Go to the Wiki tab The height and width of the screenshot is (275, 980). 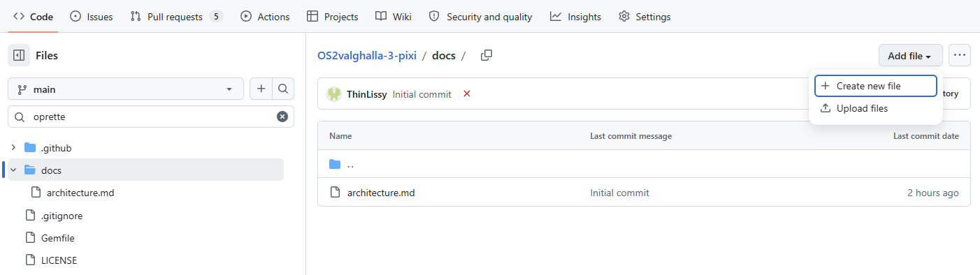coord(394,17)
